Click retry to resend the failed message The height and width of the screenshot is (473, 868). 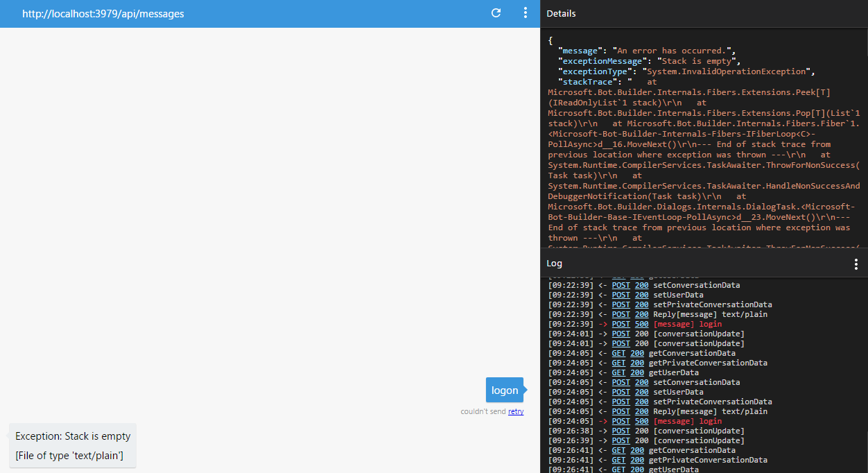[x=515, y=411]
